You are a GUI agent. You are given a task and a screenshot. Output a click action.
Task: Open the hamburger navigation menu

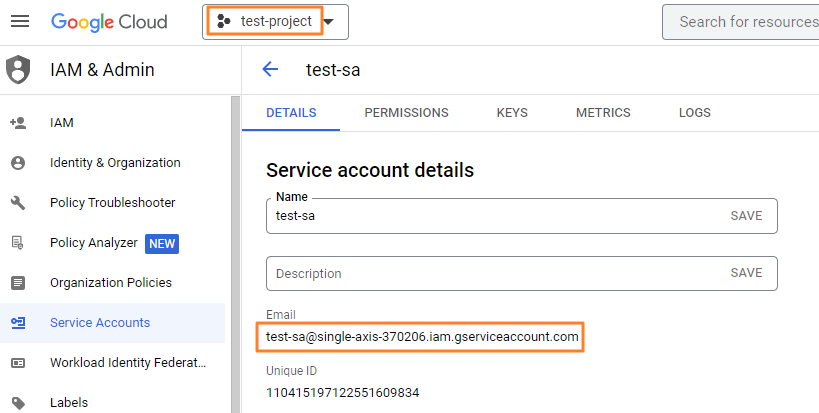coord(20,21)
